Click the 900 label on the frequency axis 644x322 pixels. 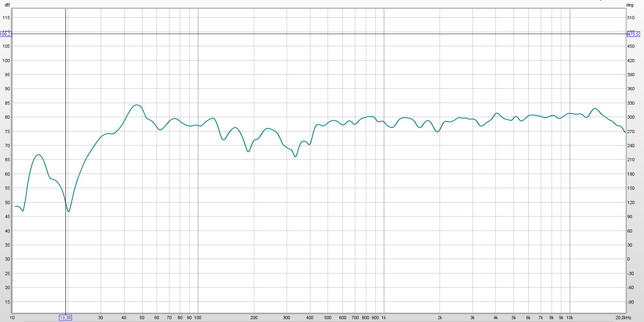tap(375, 318)
